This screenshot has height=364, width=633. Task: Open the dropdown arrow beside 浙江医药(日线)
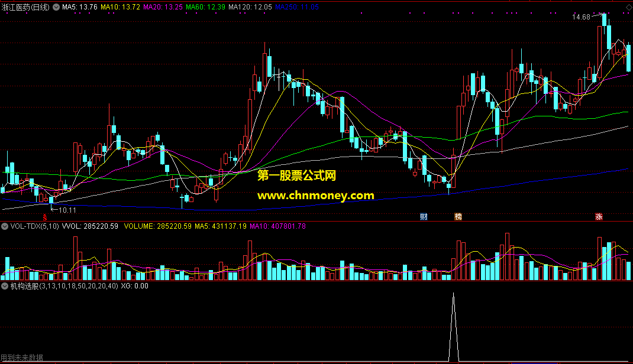click(56, 7)
